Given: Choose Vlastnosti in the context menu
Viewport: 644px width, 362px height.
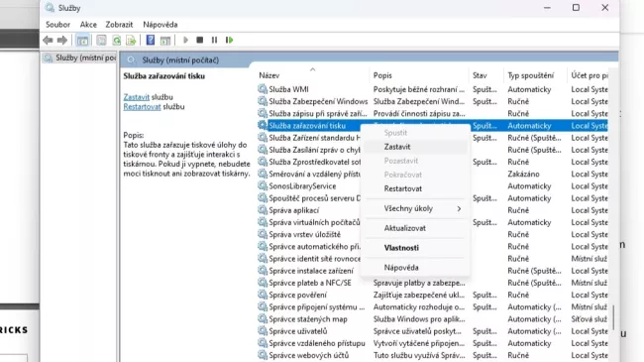Looking at the screenshot, I should pyautogui.click(x=416, y=248).
